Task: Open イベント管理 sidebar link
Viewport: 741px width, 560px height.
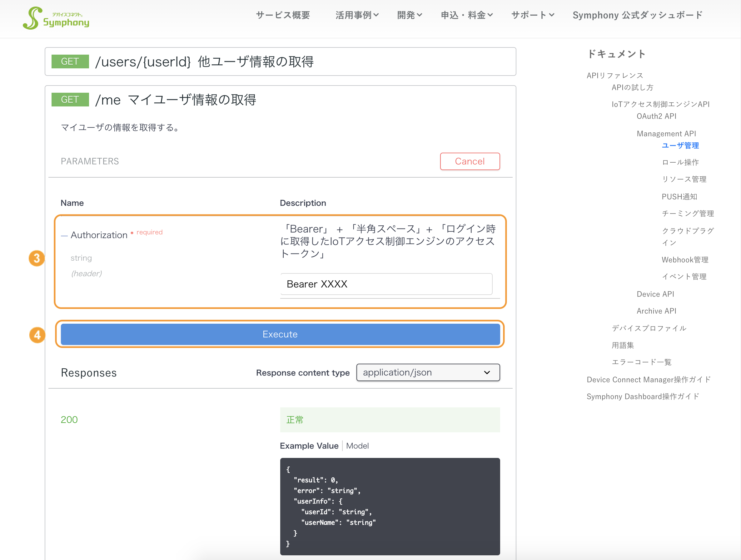Action: (684, 277)
